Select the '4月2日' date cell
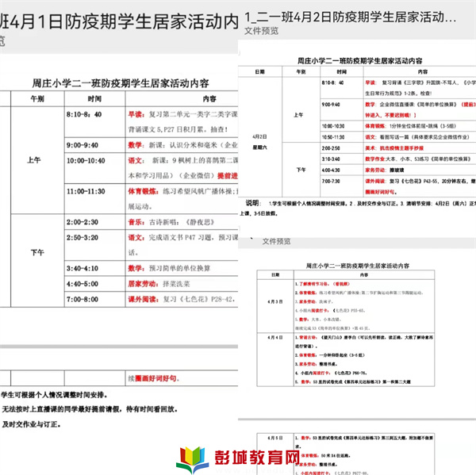Screen dimensions: 476x475 pos(259,136)
